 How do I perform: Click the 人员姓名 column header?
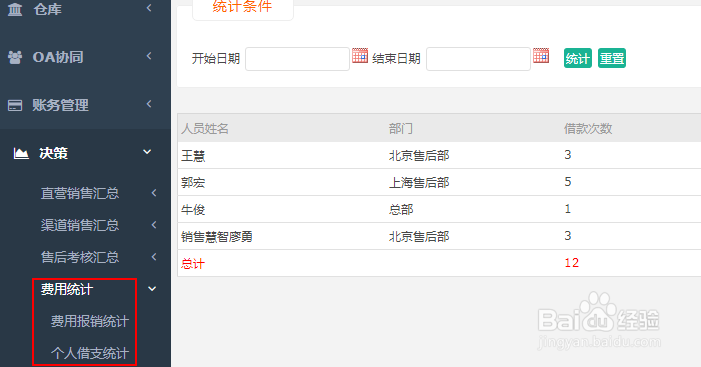[x=205, y=129]
